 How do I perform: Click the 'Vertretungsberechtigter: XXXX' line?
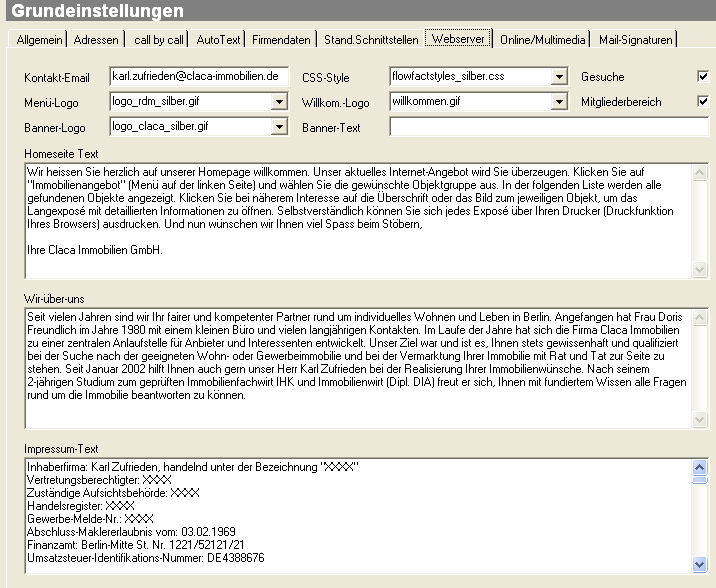[99, 480]
